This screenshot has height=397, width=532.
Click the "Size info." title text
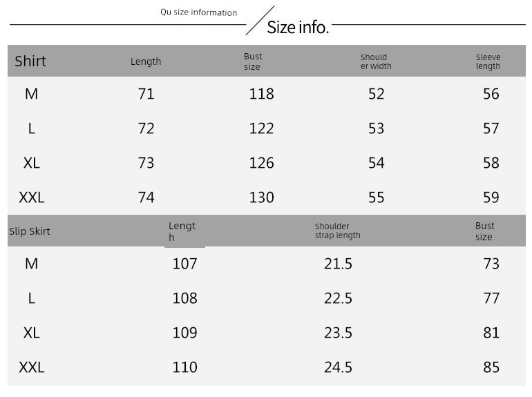298,28
